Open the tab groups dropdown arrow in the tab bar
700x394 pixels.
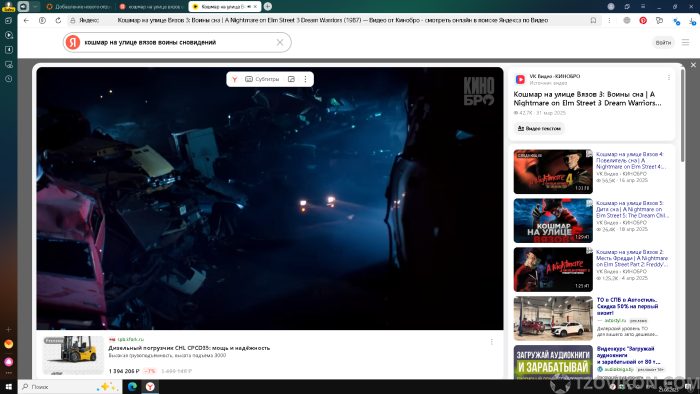(x=35, y=6)
